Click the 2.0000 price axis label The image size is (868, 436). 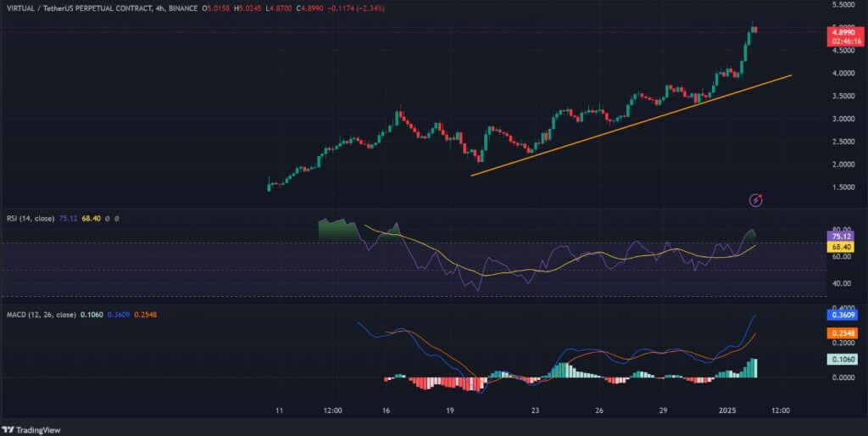click(842, 165)
